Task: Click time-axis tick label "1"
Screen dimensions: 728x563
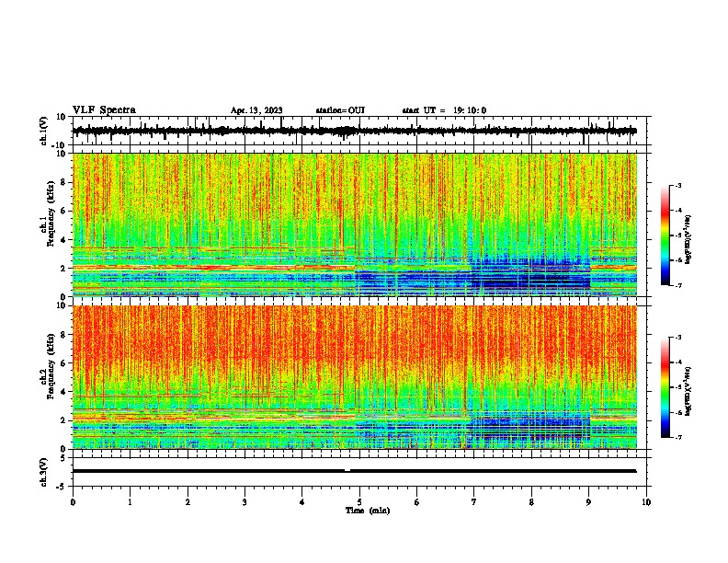Action: (x=130, y=502)
